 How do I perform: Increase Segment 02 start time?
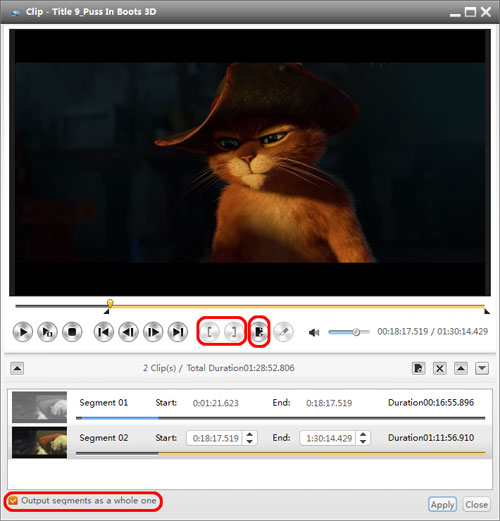tap(250, 434)
